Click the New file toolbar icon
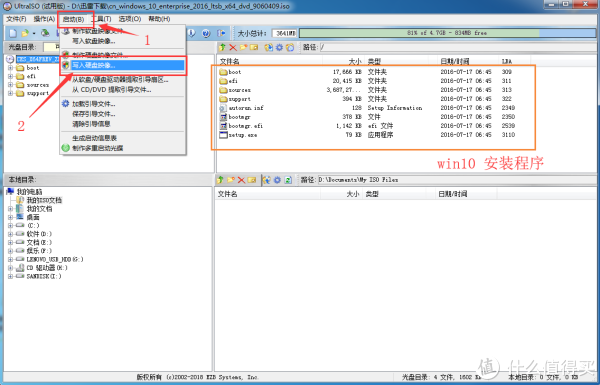 [13, 33]
